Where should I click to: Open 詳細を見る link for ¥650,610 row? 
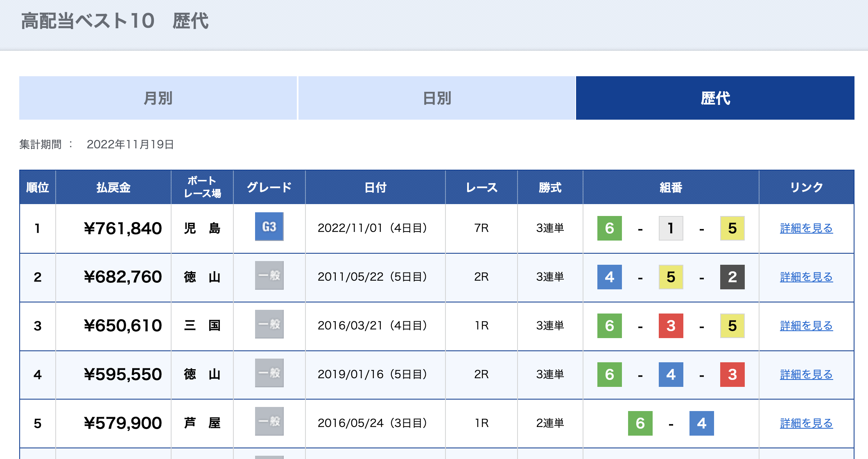click(806, 326)
